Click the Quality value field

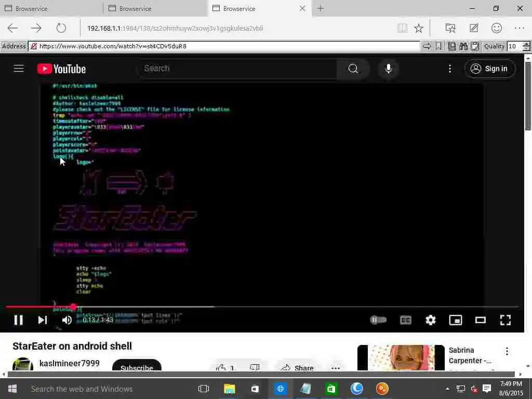click(x=515, y=46)
